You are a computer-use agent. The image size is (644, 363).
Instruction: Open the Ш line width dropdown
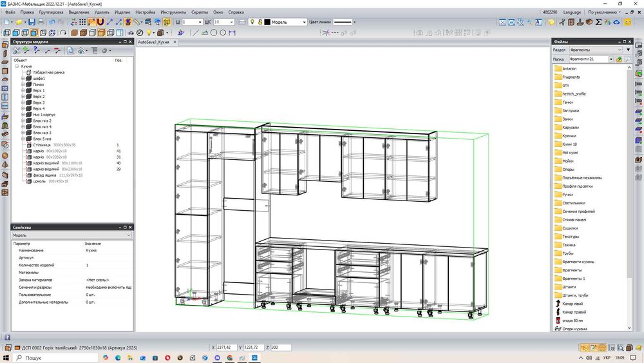(200, 22)
